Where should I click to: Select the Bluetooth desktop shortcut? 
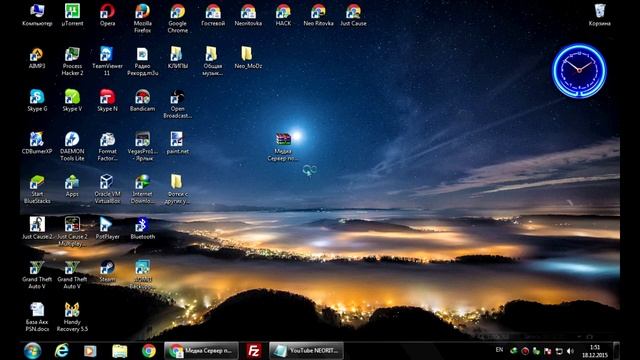tap(142, 228)
